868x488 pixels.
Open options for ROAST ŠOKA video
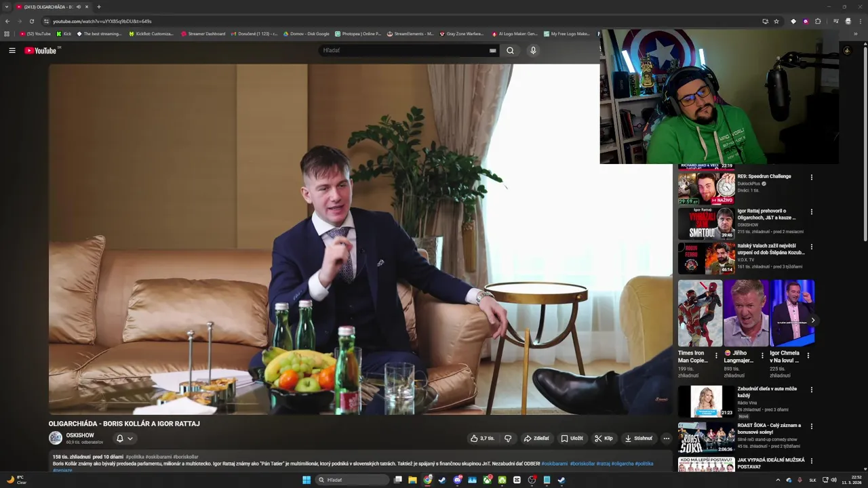[x=811, y=426]
